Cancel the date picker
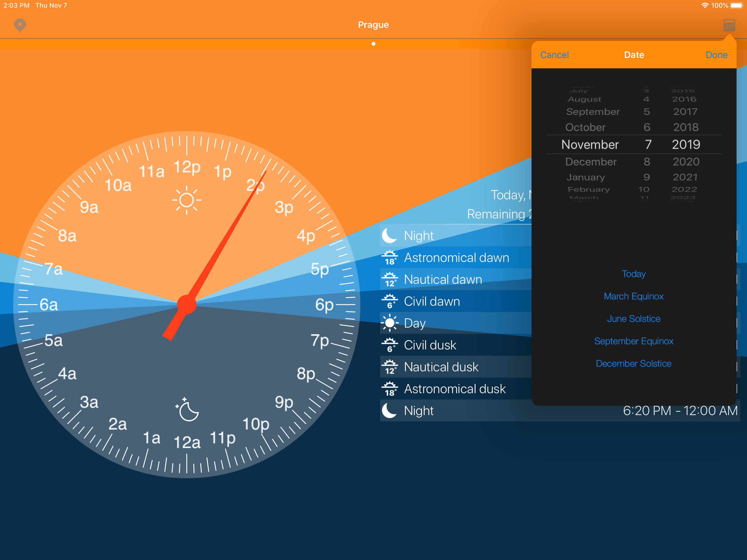The width and height of the screenshot is (747, 560). click(554, 55)
